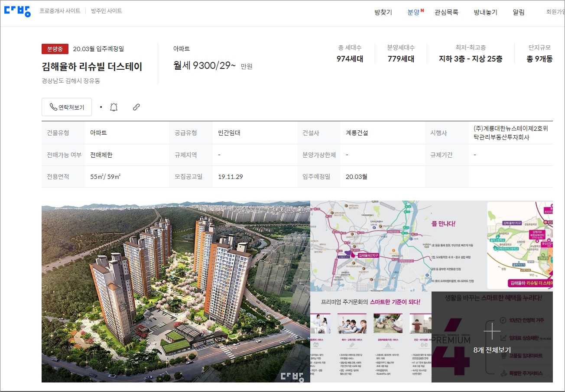Click the Dabang logo icon
Viewport: 565px width, 392px height.
(x=17, y=11)
